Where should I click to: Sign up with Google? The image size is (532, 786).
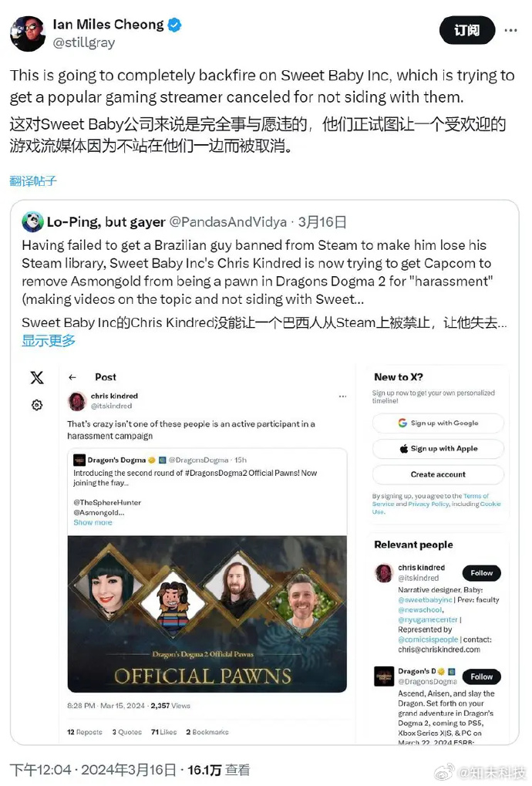[x=438, y=423]
